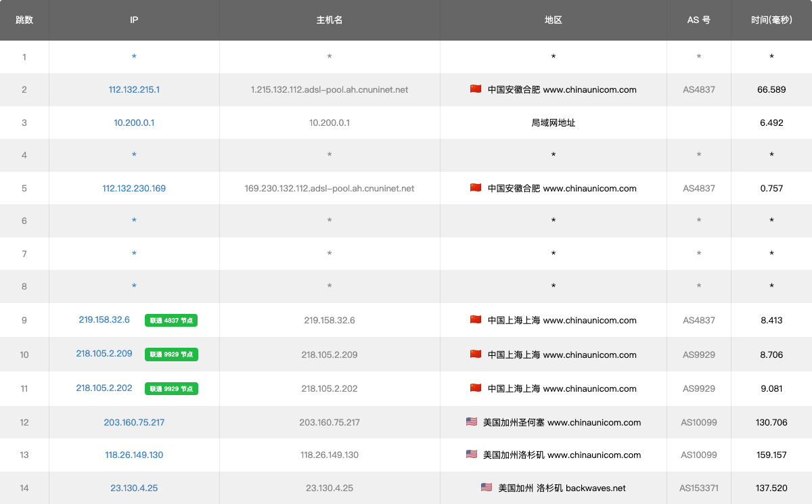Click region 中国上海上海 in hop 9 row

[514, 320]
